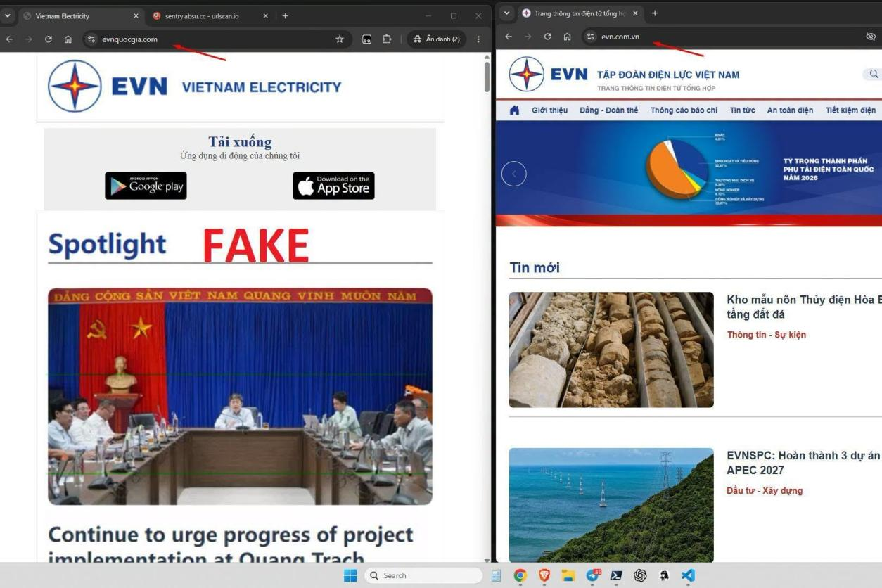
Task: Select "Trang thông tin điện tử tổng hợp" tab
Action: click(x=579, y=13)
